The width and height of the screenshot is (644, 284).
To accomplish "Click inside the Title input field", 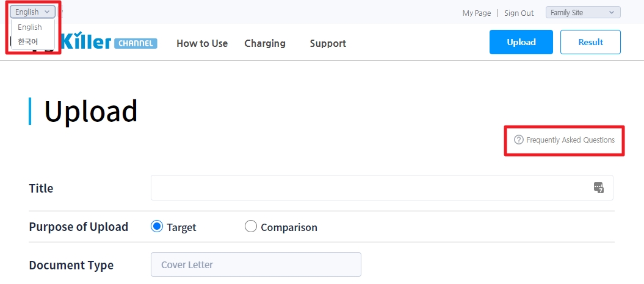I will tap(382, 188).
